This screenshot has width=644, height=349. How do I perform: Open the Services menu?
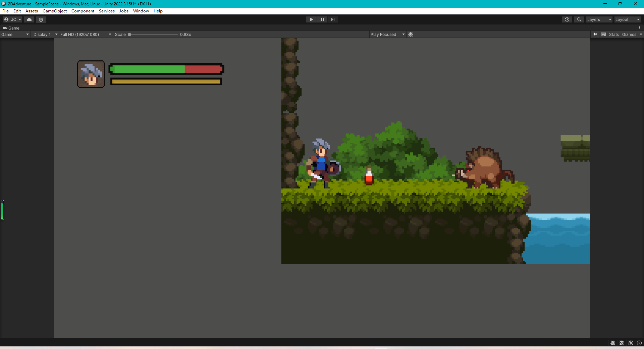coord(107,11)
